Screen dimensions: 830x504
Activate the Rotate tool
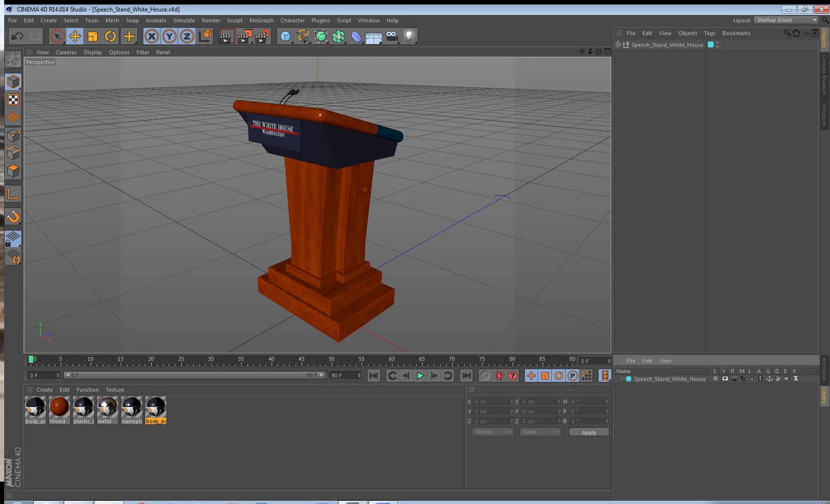click(x=110, y=36)
